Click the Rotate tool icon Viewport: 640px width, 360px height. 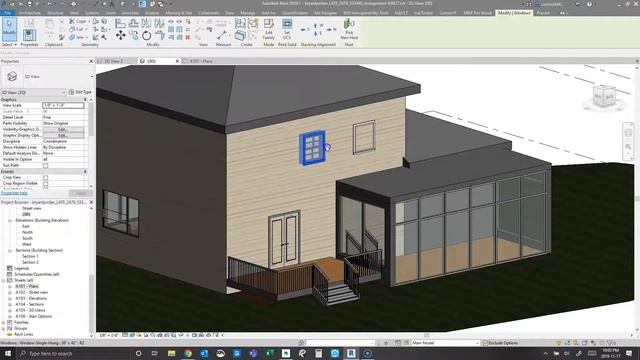coord(147,36)
